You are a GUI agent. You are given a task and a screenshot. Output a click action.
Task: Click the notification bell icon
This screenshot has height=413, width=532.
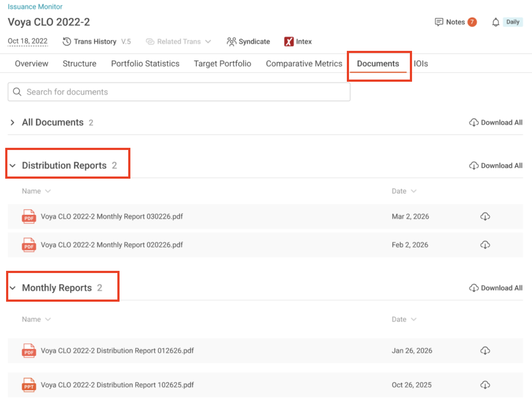(495, 22)
